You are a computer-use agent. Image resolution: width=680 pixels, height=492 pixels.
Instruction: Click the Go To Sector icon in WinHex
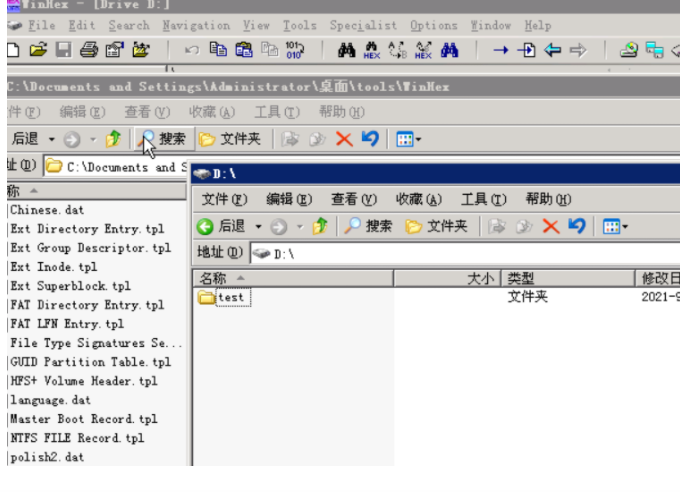[x=526, y=50]
